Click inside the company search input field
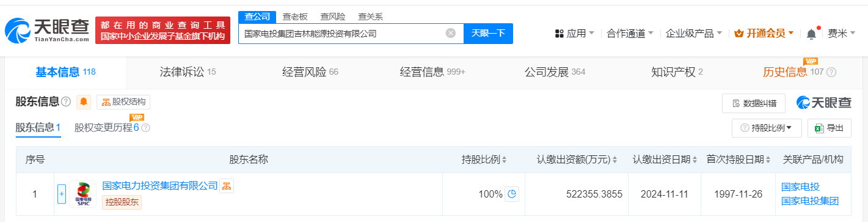Viewport: 868px width, 222px height. (x=342, y=33)
